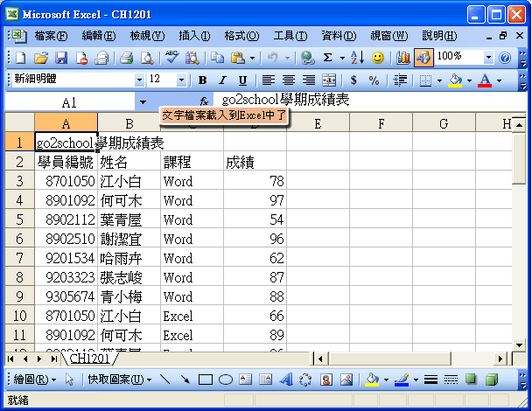Toggle Align Left
Image resolution: width=532 pixels, height=411 pixels.
pyautogui.click(x=269, y=80)
